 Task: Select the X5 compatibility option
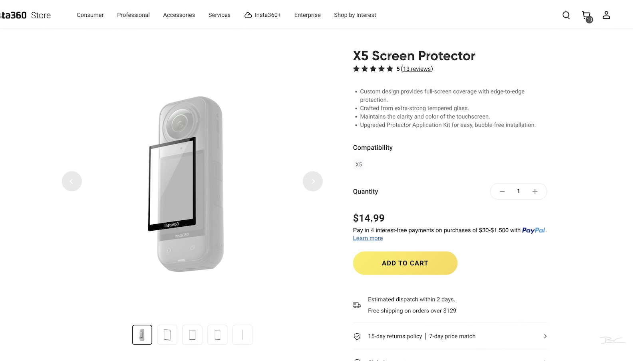pyautogui.click(x=359, y=164)
